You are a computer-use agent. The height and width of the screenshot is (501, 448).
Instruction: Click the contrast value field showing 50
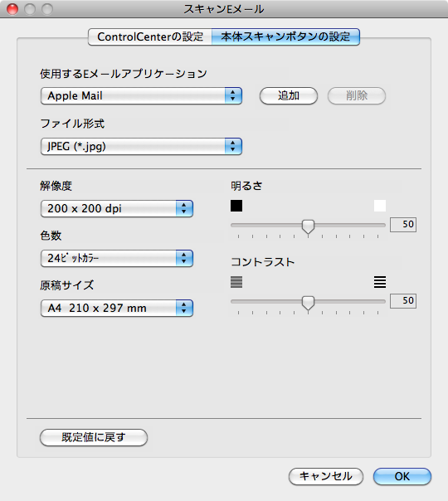[x=403, y=300]
